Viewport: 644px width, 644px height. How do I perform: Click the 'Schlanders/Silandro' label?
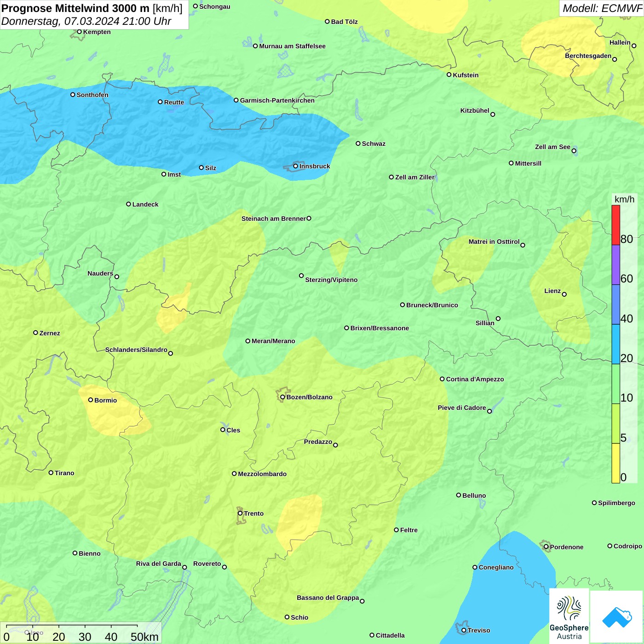pos(136,350)
